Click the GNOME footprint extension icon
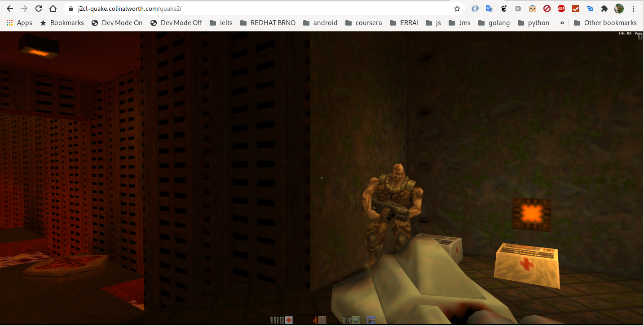 coord(504,9)
